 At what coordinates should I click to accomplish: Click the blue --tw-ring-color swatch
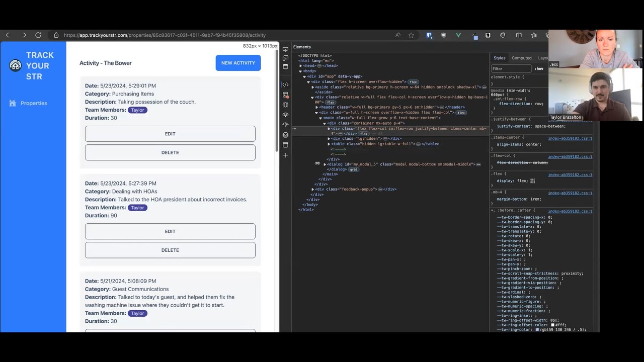tap(537, 330)
